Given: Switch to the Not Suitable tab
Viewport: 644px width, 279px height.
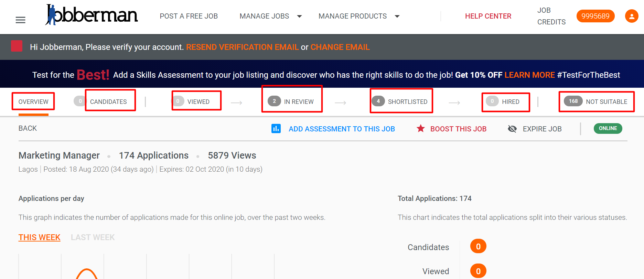Looking at the screenshot, I should coord(607,102).
